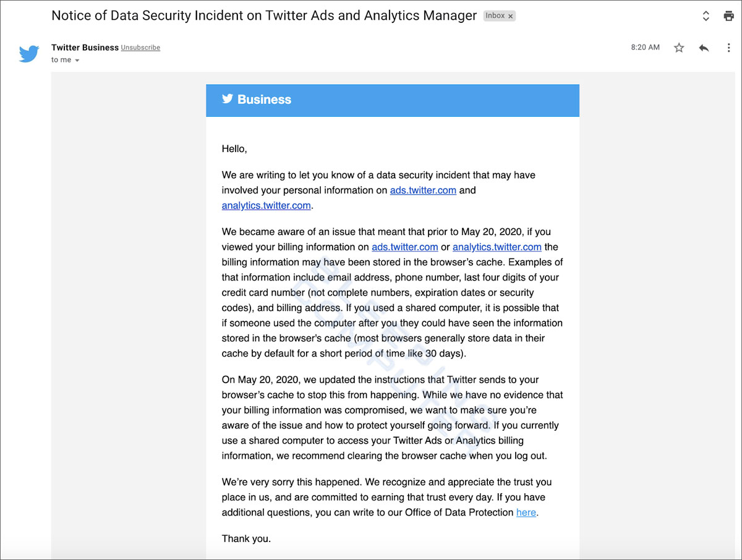Follow analytics.twitter.com link in the billing paragraph

(x=497, y=247)
